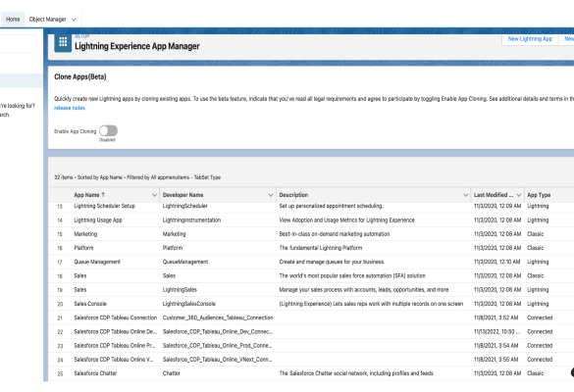The height and width of the screenshot is (392, 574).
Task: Sort by the App Type column header
Action: (x=539, y=195)
